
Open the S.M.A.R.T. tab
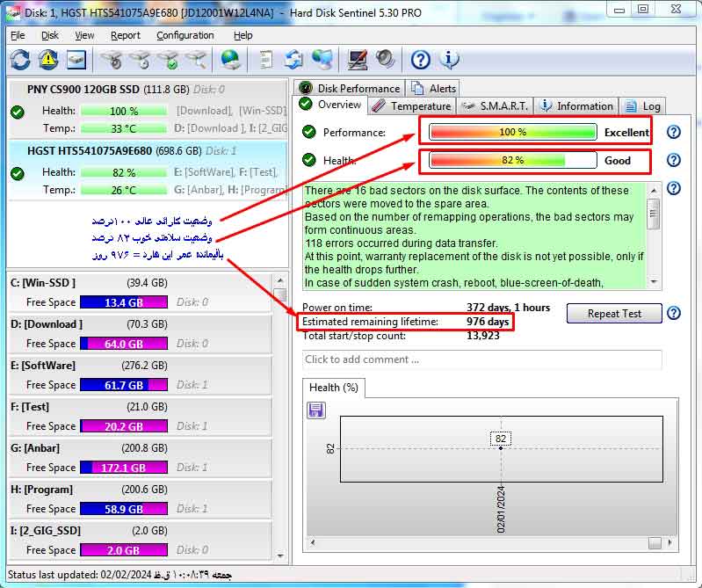496,106
